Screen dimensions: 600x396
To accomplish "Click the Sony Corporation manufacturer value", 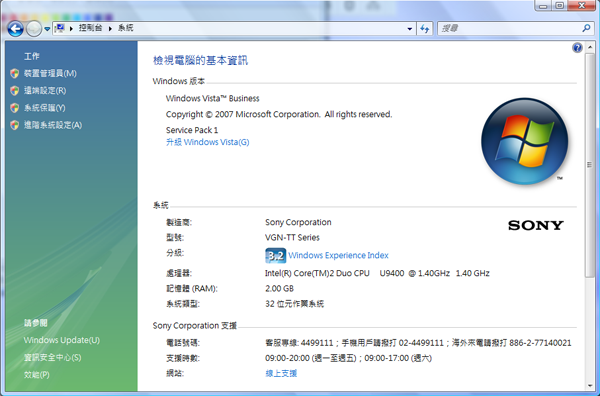I will point(298,222).
